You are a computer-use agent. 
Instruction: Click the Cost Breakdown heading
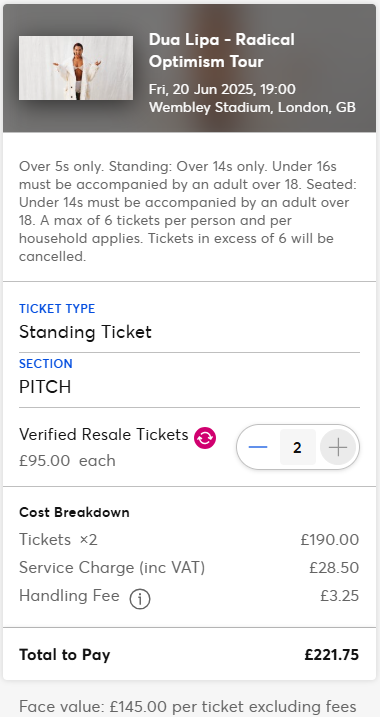74,513
